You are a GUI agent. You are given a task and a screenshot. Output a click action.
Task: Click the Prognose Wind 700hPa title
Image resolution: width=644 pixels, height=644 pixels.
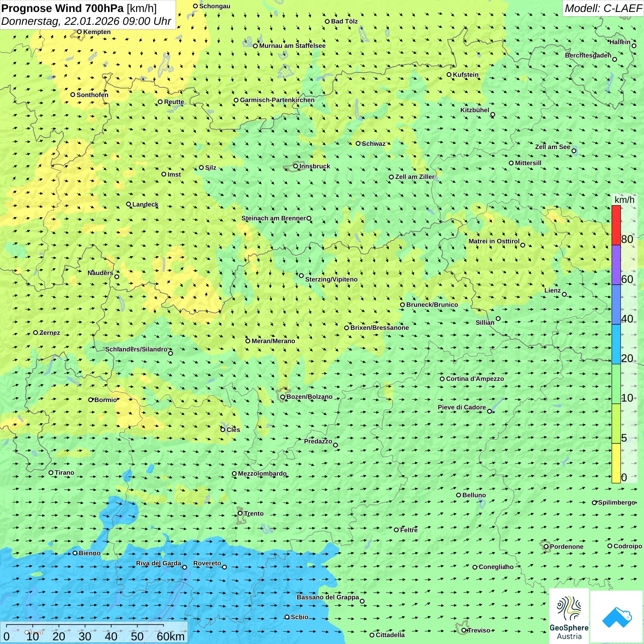point(79,8)
